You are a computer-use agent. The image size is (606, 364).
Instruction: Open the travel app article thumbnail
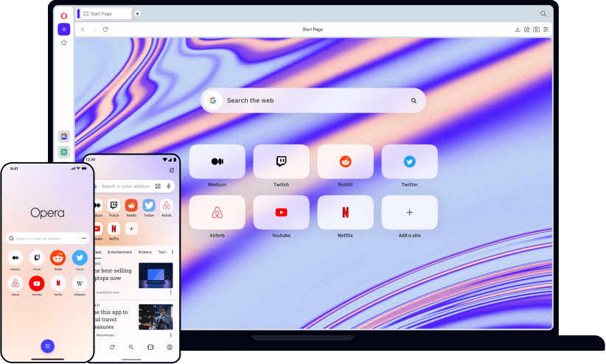[156, 317]
